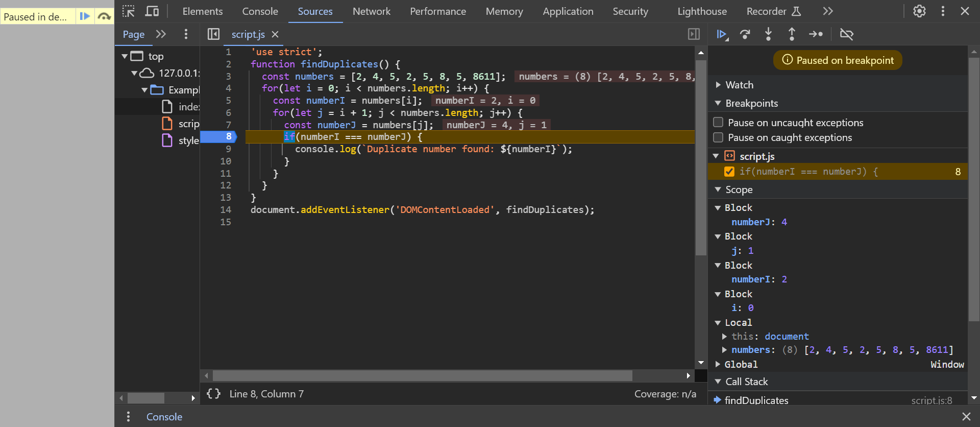Select findDuplicates in the Call Stack
Viewport: 980px width, 427px height.
pos(756,400)
